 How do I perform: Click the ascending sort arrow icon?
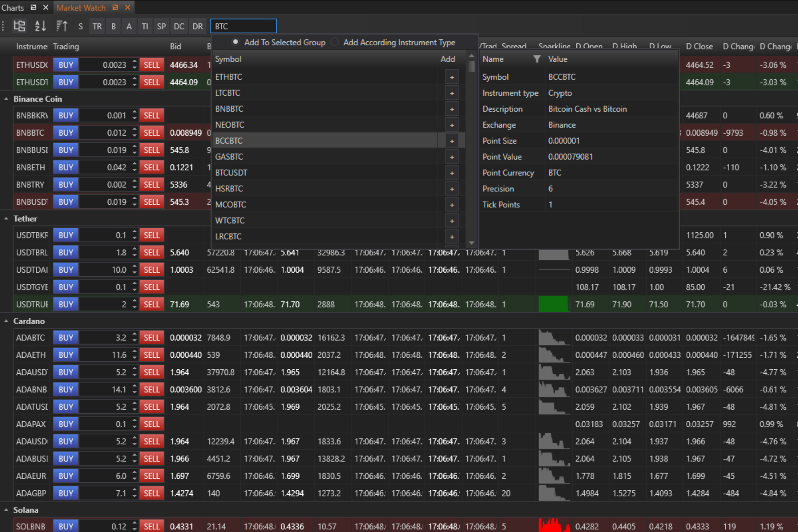pos(62,26)
